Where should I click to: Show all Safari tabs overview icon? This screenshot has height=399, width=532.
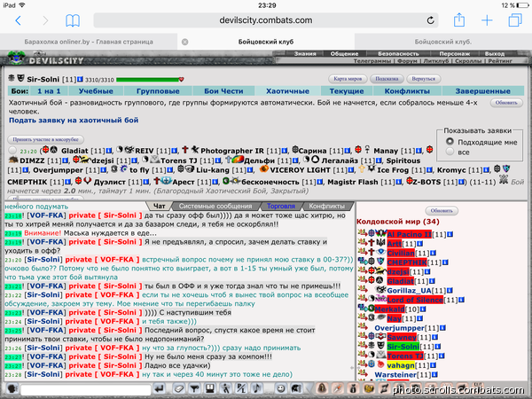(x=515, y=20)
